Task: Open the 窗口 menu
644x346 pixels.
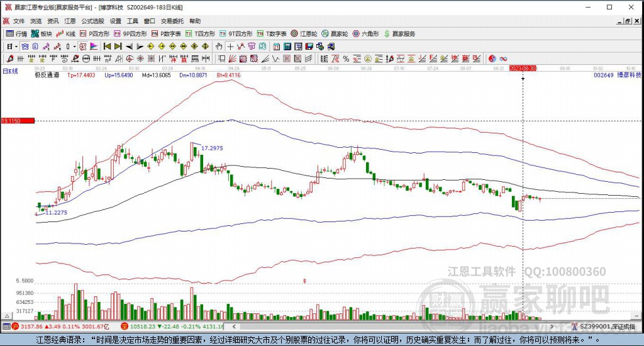Action: (150, 21)
